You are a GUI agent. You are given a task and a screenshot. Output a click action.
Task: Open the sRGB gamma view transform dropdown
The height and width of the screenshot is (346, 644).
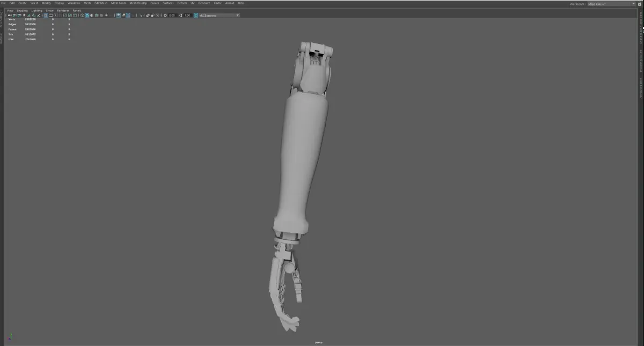[x=219, y=15]
